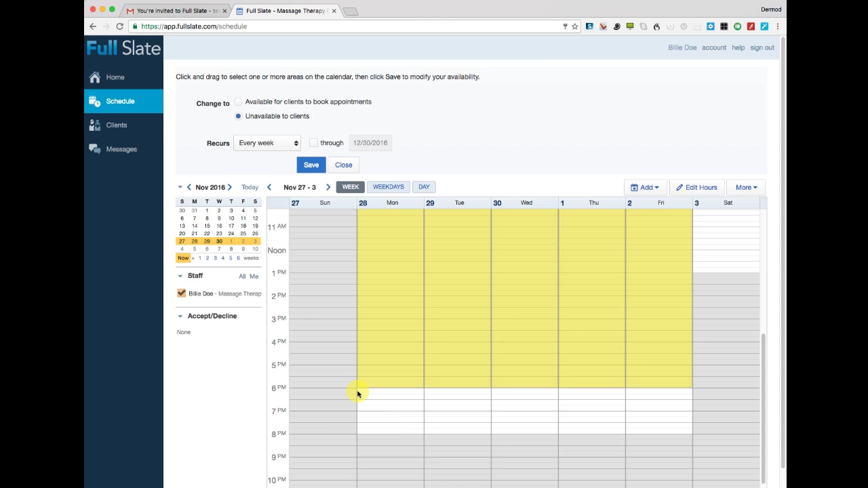
Task: Select the Unavailable to clients radio button
Action: tap(238, 116)
